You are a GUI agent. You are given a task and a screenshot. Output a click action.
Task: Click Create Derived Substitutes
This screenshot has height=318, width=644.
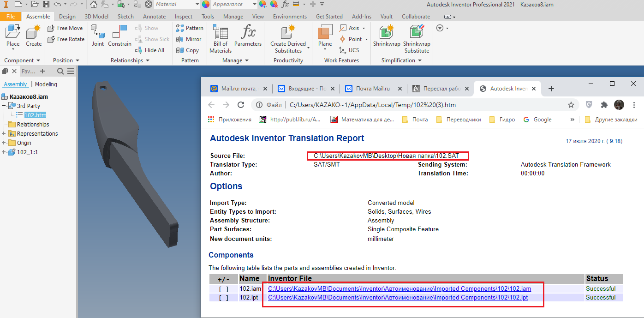pyautogui.click(x=288, y=39)
